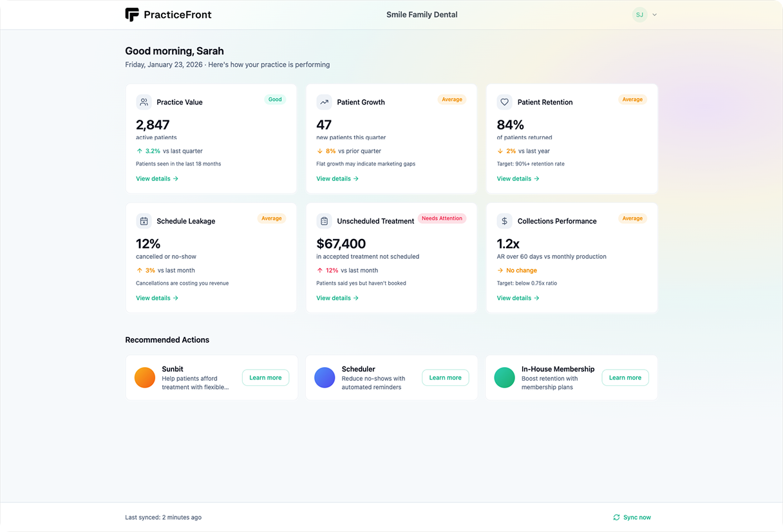The image size is (783, 532).
Task: Open Collections Performance View details link
Action: 518,298
